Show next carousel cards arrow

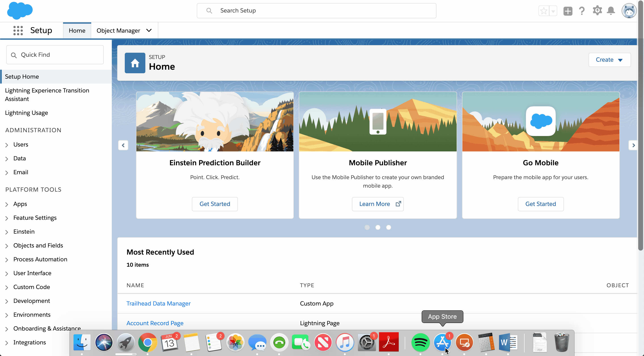click(633, 145)
